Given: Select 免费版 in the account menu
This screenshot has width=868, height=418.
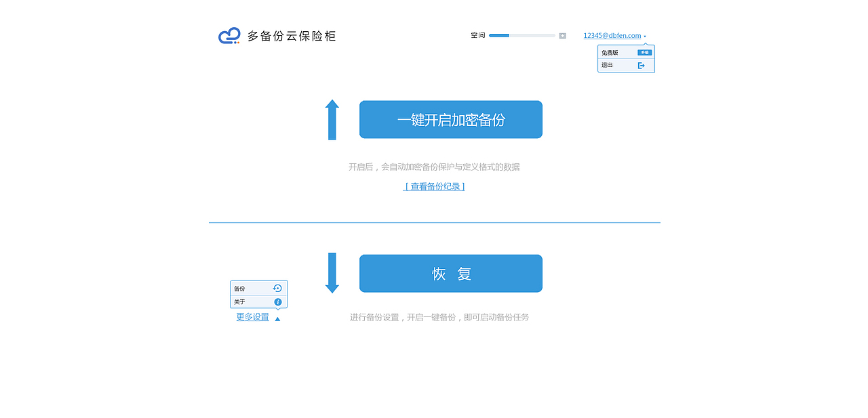Looking at the screenshot, I should coord(607,51).
